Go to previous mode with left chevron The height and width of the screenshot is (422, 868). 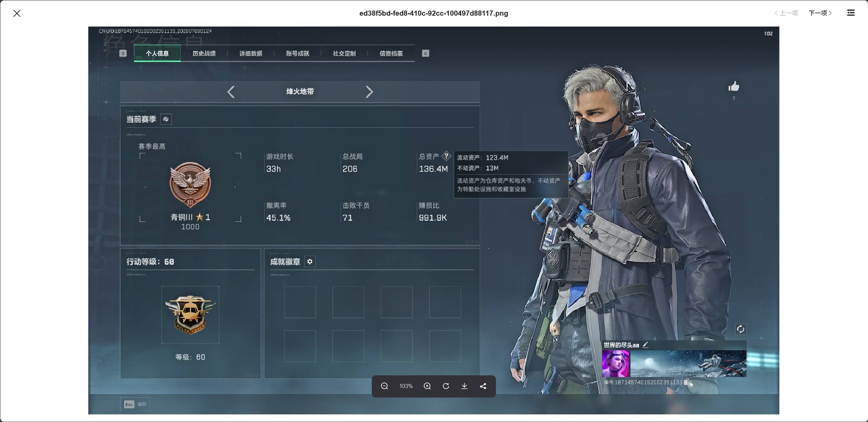click(231, 92)
